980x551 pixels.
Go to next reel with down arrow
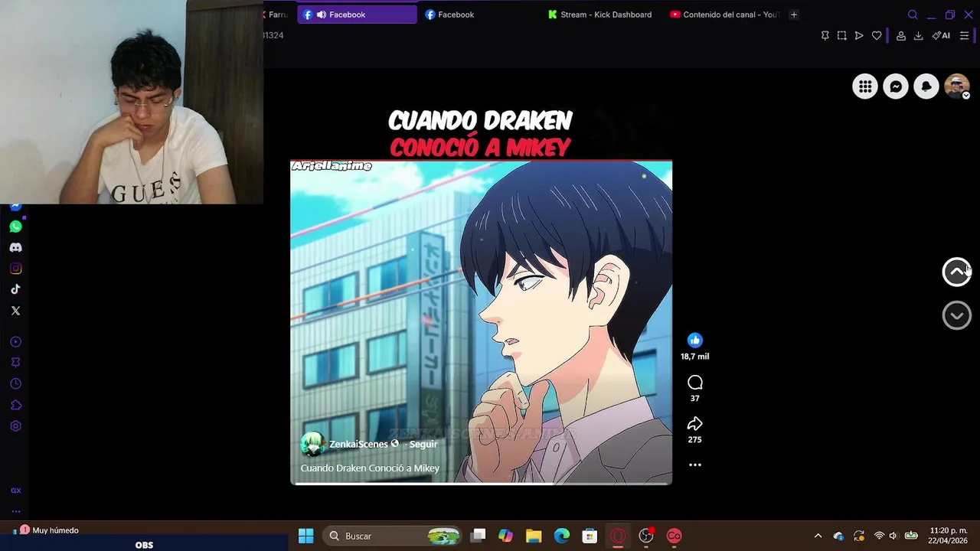coord(956,315)
